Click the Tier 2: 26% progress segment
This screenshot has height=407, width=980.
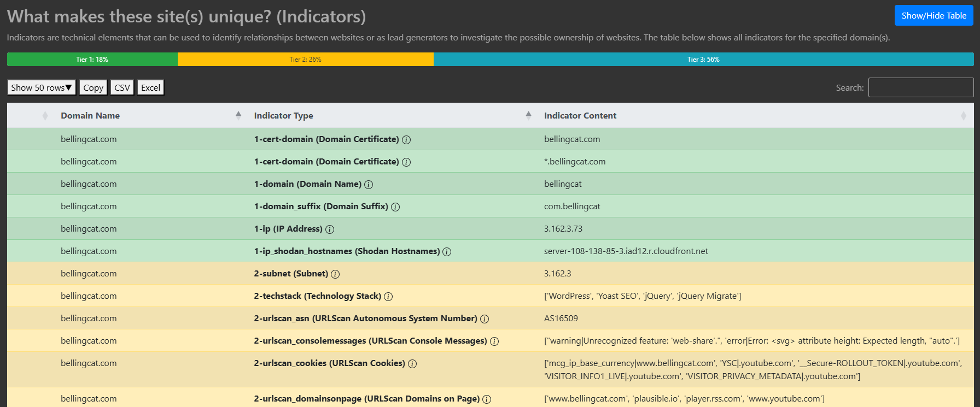pyautogui.click(x=306, y=59)
